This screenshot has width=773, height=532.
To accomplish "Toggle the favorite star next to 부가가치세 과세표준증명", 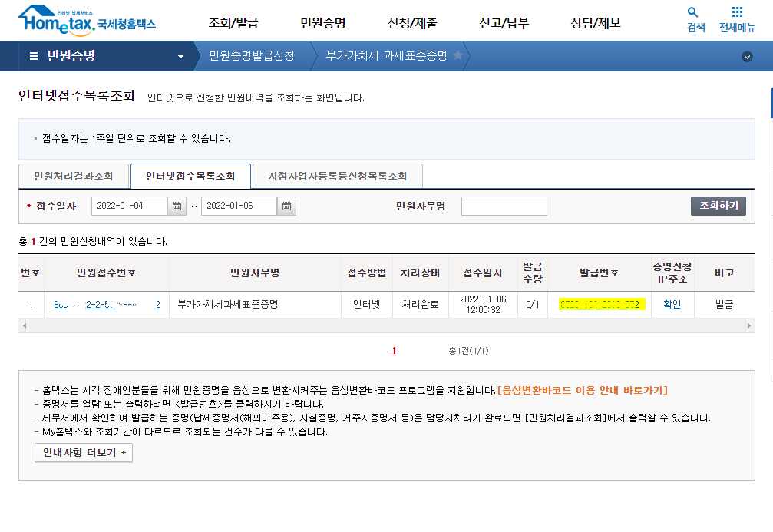I will pos(458,55).
